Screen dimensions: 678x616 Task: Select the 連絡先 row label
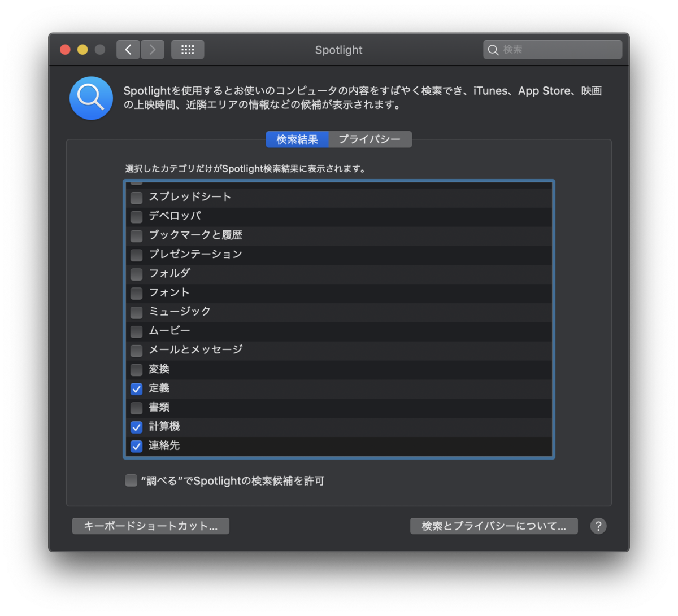pyautogui.click(x=164, y=446)
